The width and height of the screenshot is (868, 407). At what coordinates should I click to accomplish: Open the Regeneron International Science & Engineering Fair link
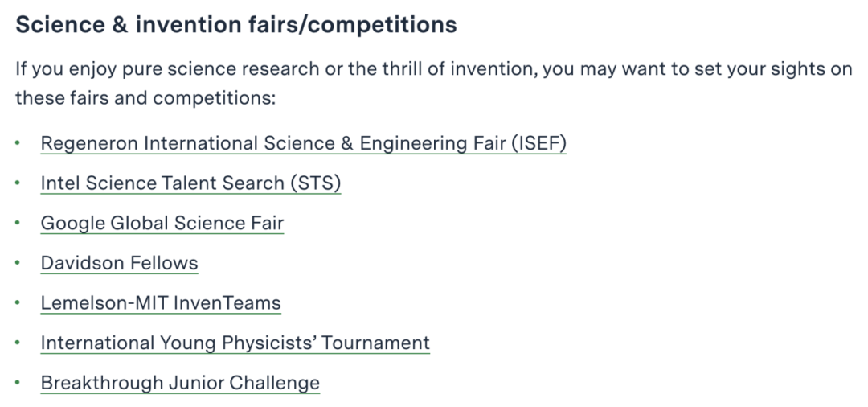303,143
